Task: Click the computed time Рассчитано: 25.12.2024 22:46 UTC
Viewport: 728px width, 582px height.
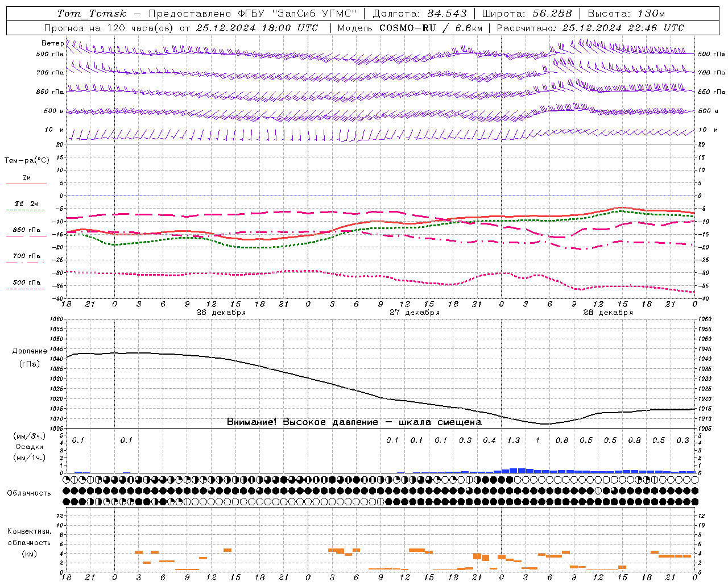Action: coord(590,28)
